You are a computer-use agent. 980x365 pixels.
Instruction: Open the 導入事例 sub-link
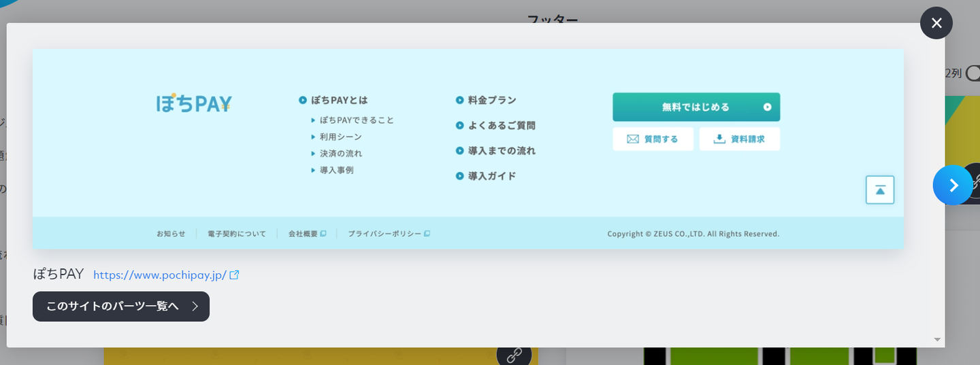coord(332,170)
